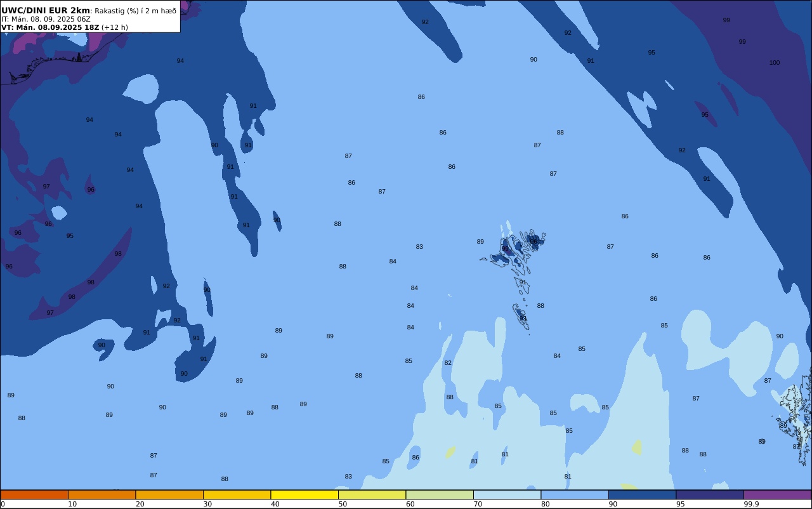Click the dark orange 0–10 legend swatch
812x509 pixels.
34,494
